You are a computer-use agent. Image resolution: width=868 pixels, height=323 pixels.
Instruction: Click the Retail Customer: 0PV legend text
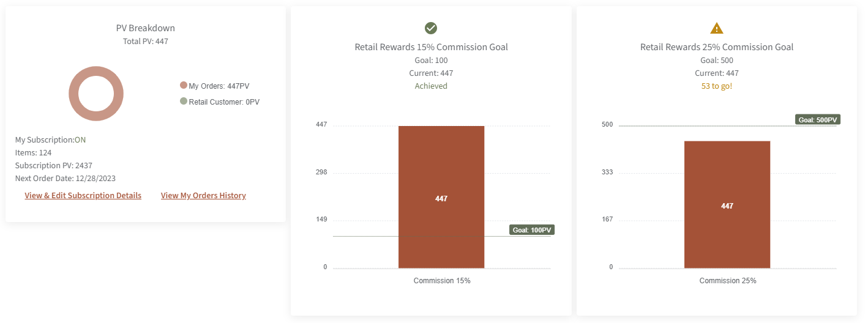224,102
